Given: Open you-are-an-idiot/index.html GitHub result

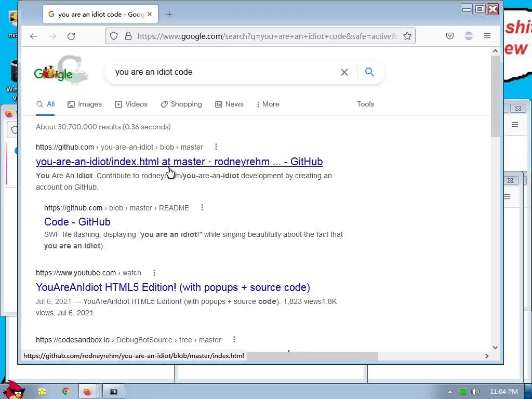Looking at the screenshot, I should [179, 162].
